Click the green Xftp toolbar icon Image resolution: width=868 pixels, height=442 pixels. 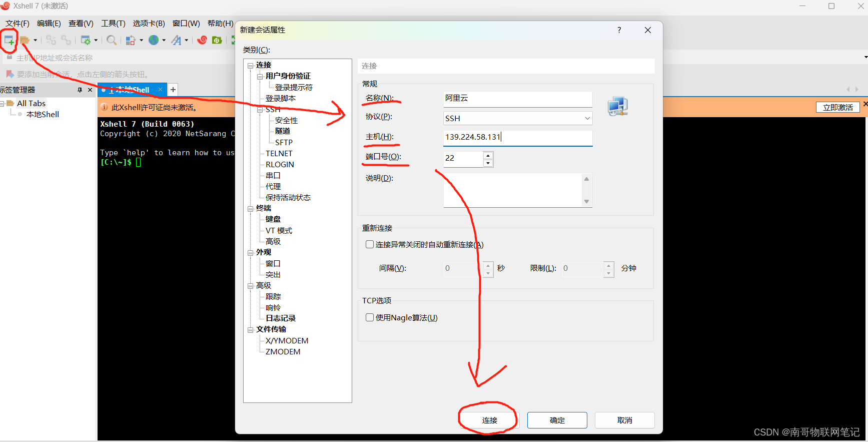(x=217, y=40)
